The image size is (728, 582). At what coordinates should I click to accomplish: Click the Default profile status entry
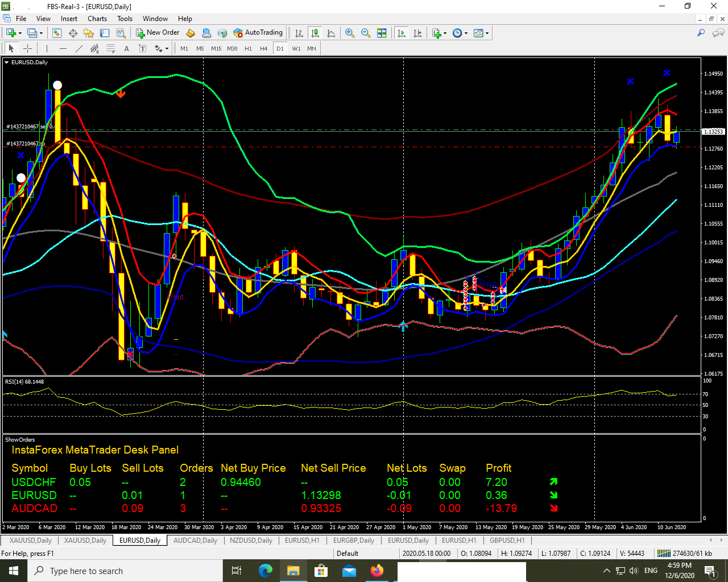[x=348, y=553]
